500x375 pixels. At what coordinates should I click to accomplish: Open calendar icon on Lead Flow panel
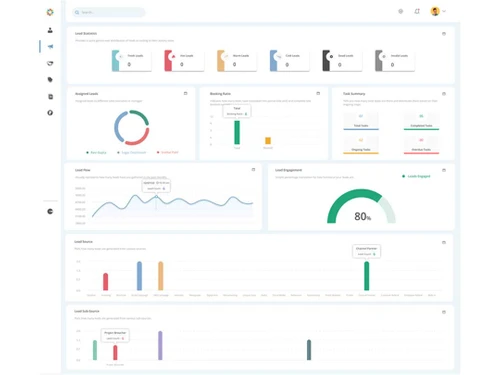[x=253, y=170]
